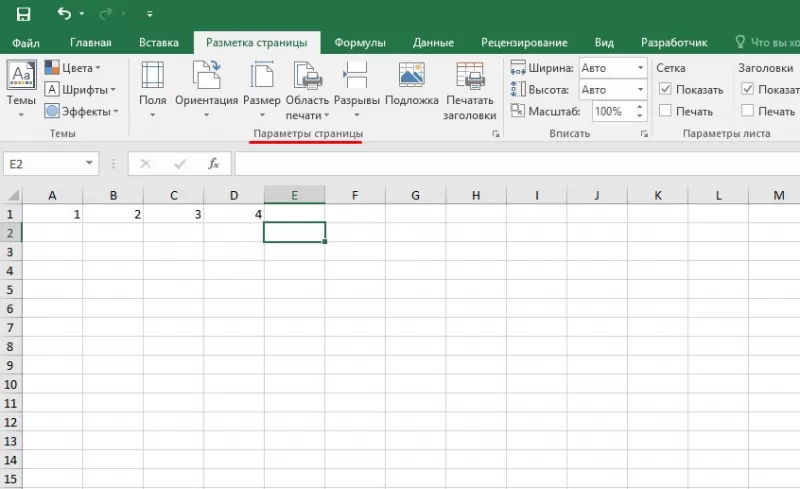Screen dimensions: 800x489
Task: Click the Высота height icon
Action: pyautogui.click(x=518, y=90)
